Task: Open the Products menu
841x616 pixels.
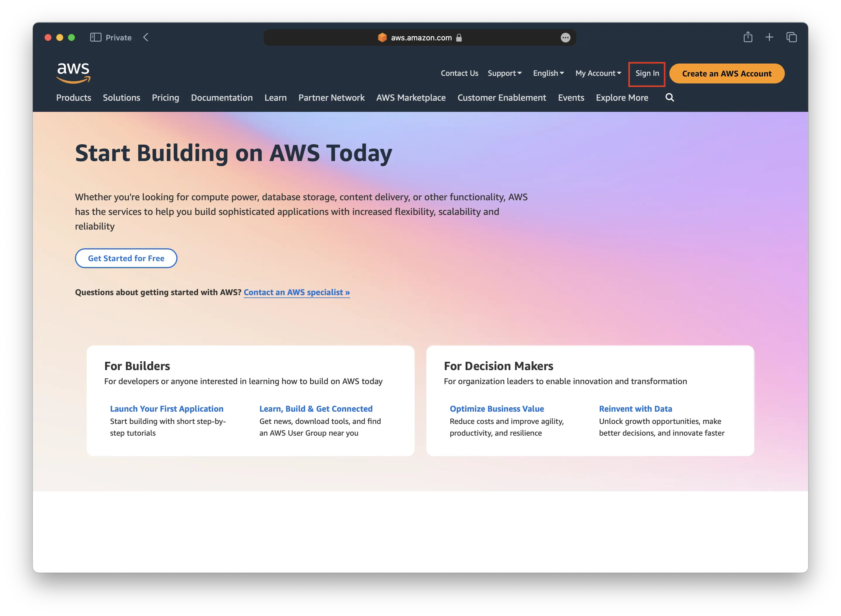Action: (73, 98)
